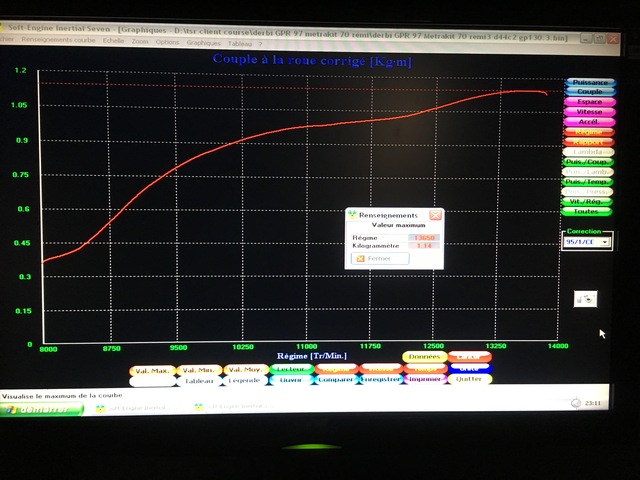Close the Renseignements popup with X
The height and width of the screenshot is (480, 640).
tap(435, 215)
